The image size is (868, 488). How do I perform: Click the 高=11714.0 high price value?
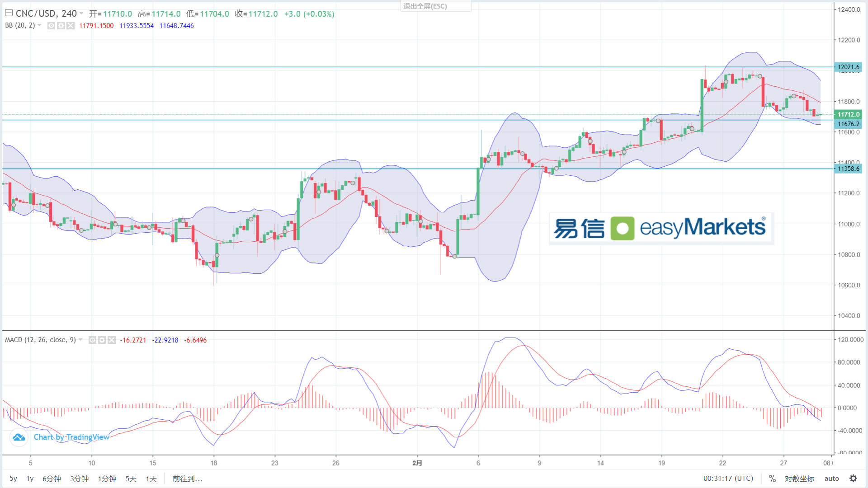(x=159, y=14)
